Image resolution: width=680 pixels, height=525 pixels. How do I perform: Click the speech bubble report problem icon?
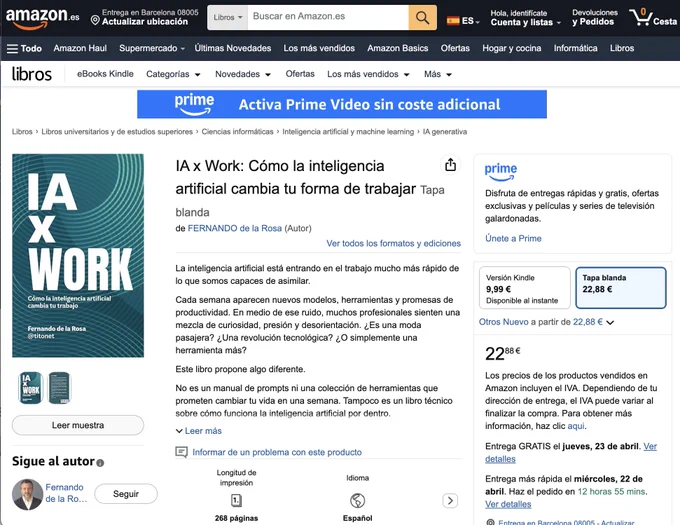click(181, 452)
